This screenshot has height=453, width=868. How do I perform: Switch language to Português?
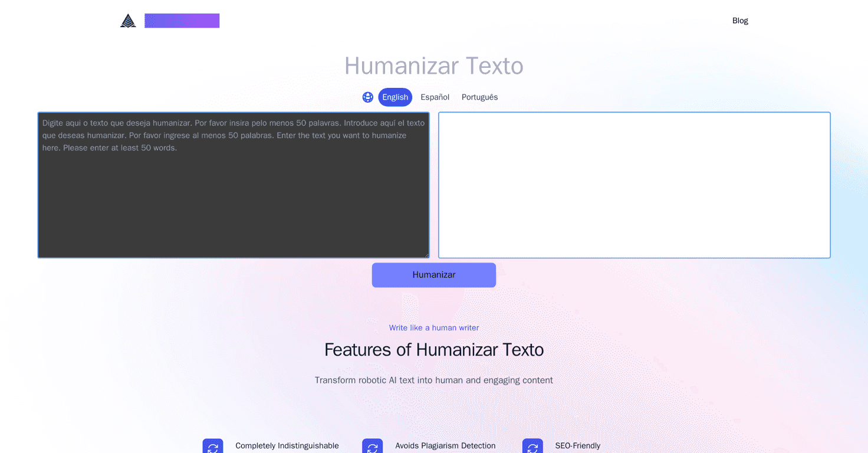click(479, 97)
